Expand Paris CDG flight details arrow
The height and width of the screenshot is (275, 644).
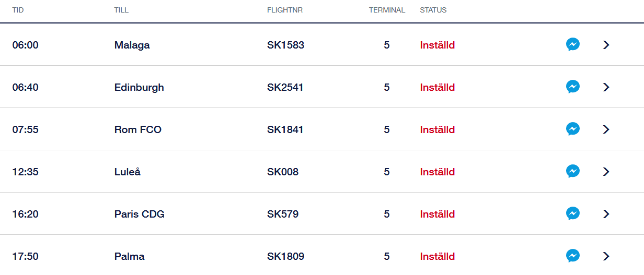(x=606, y=214)
